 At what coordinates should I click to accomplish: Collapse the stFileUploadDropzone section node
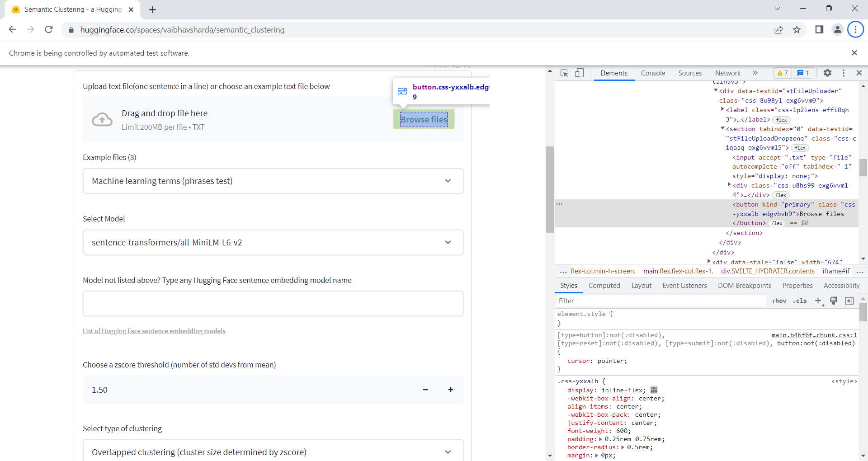[x=722, y=128]
